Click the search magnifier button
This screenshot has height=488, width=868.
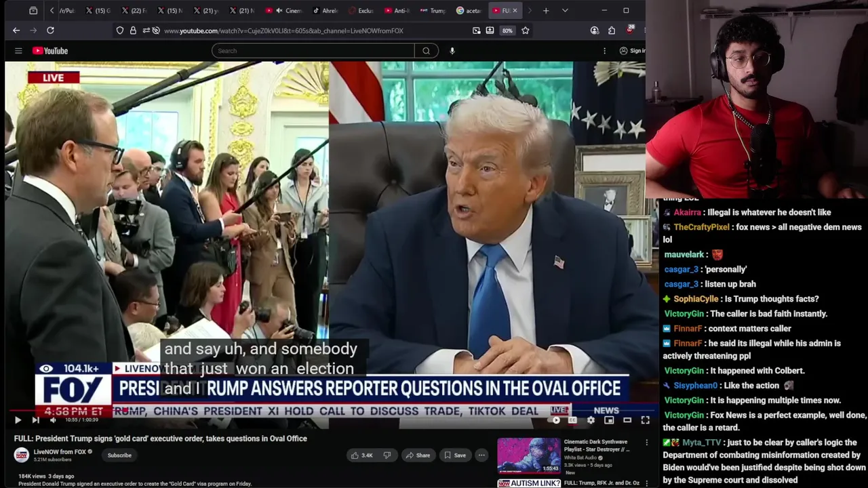pos(426,51)
